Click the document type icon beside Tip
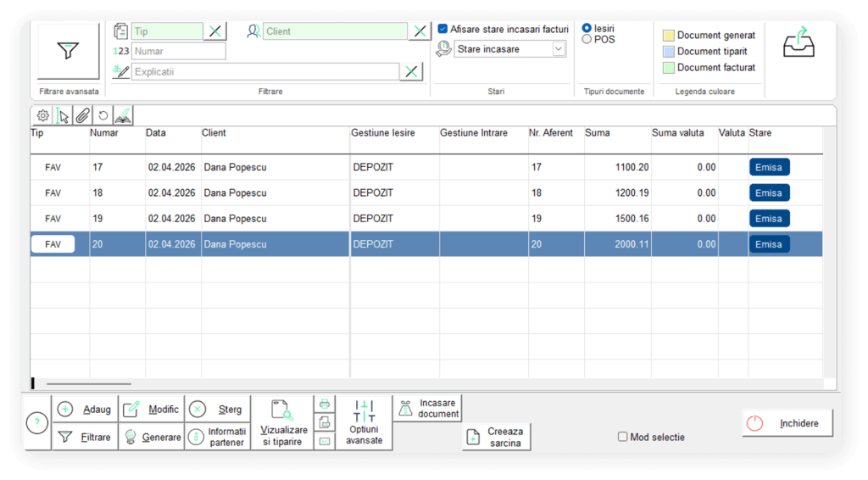 pyautogui.click(x=120, y=31)
